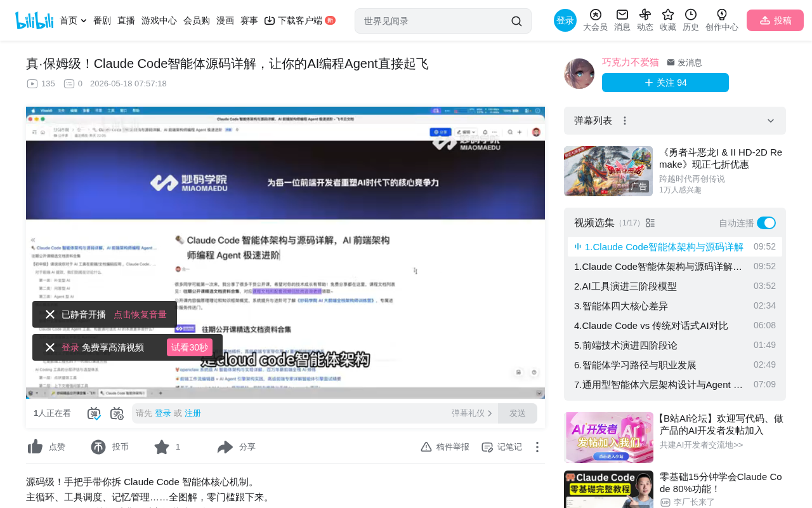Click 注册 link in danmaku bar

point(193,413)
